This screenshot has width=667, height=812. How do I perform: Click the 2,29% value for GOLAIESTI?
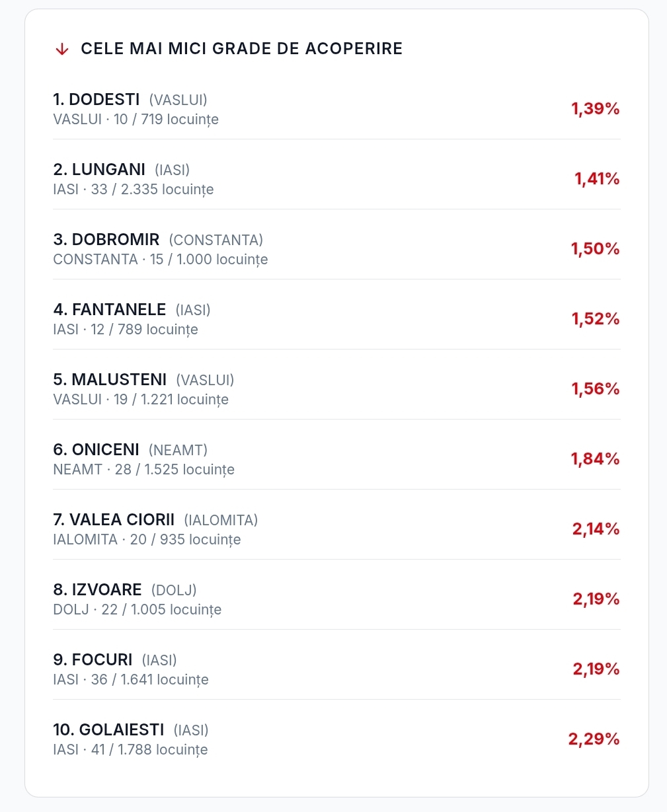pos(594,739)
